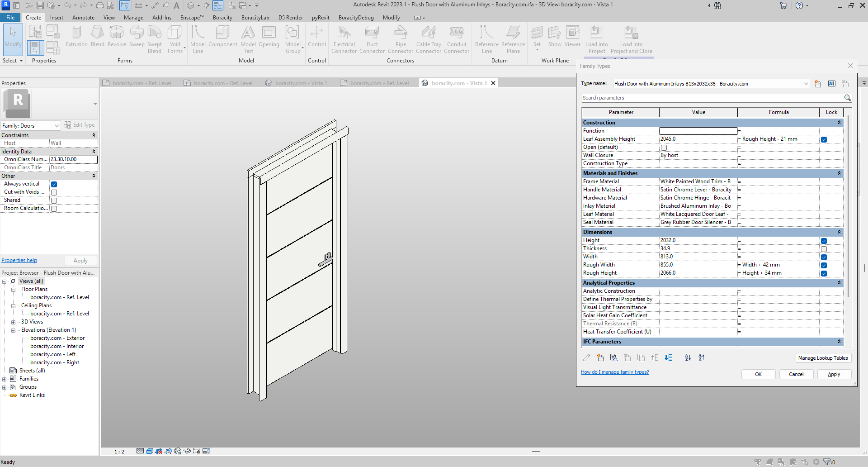Select the Control tool in the ribbon
This screenshot has height=467, width=868.
[316, 36]
